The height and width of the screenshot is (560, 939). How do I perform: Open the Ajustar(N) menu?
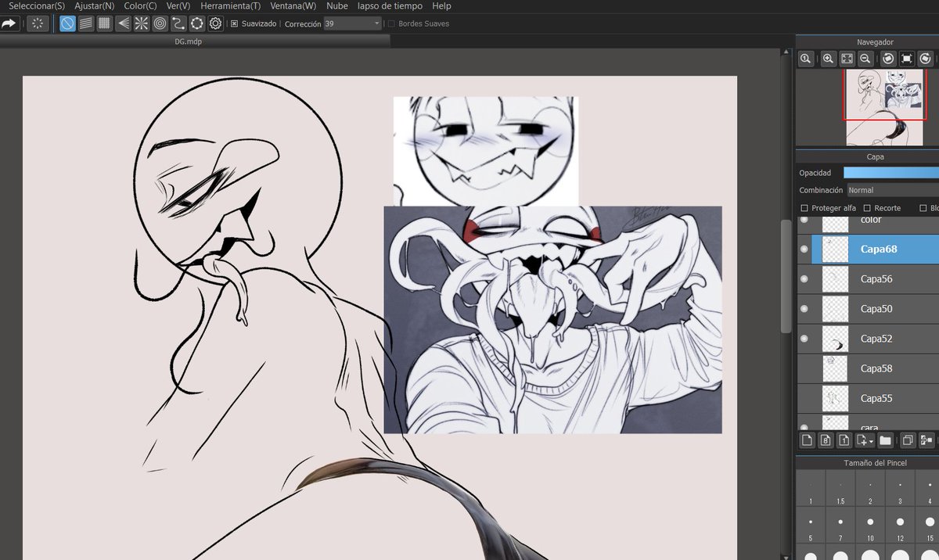[94, 5]
